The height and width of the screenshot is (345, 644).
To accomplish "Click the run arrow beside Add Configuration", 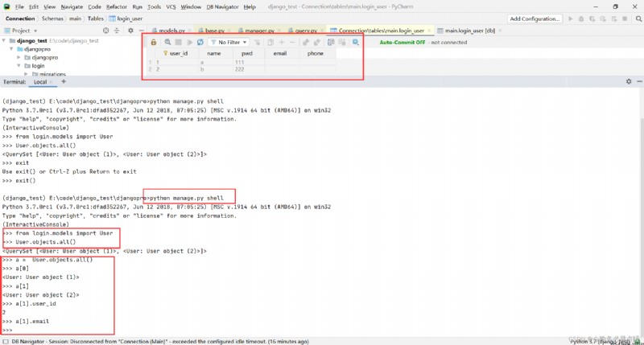I will [571, 18].
